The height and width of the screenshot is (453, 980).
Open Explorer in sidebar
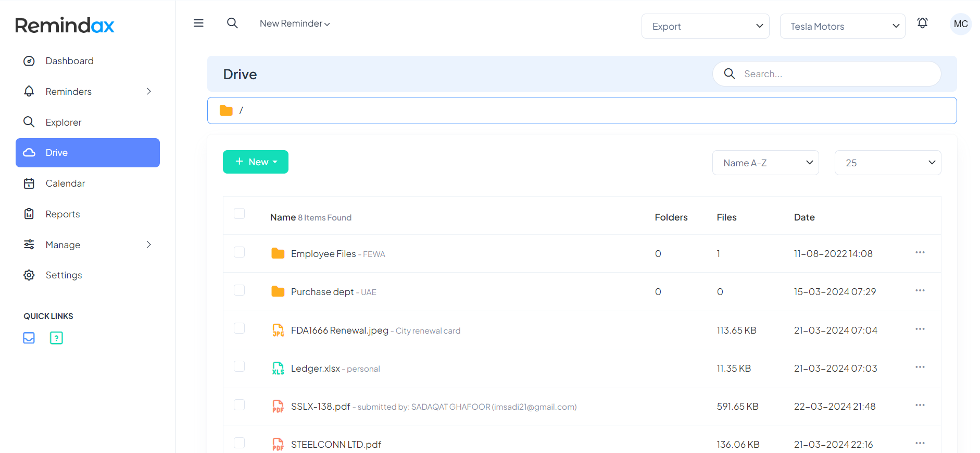87,122
